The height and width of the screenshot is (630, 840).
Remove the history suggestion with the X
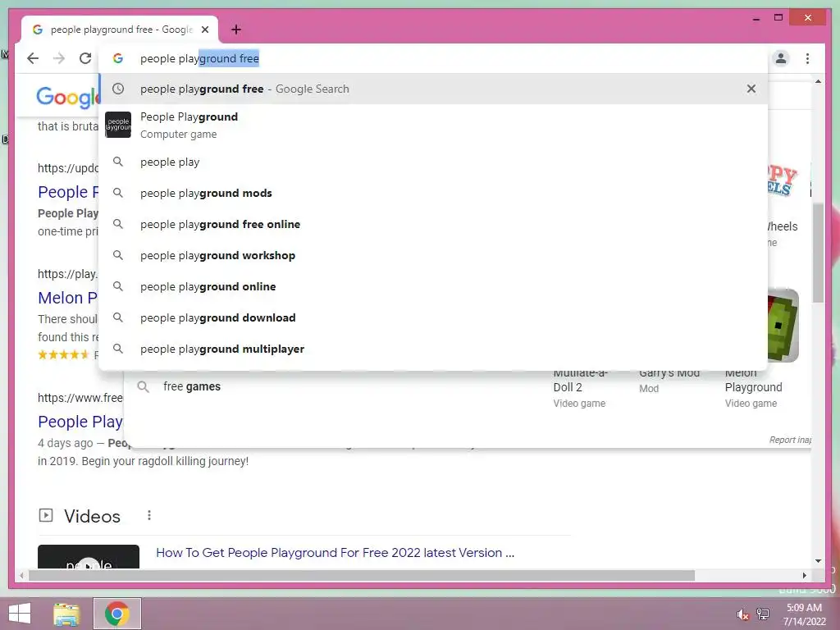pyautogui.click(x=751, y=89)
